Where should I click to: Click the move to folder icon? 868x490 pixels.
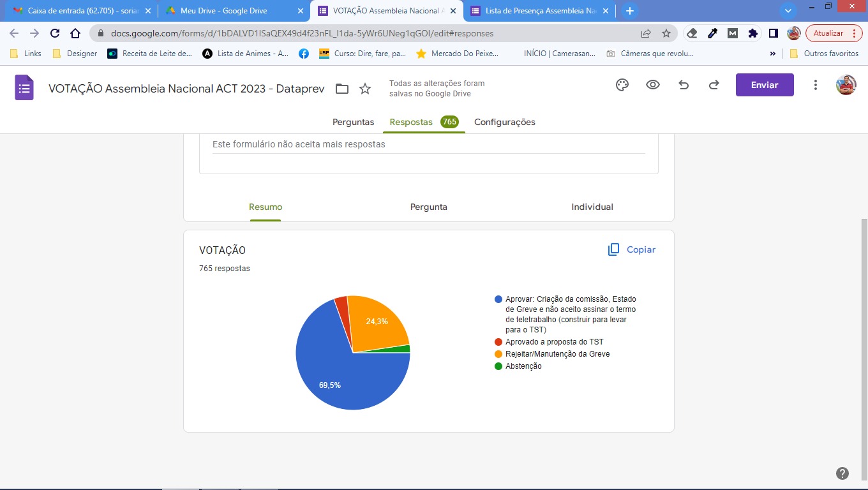342,89
